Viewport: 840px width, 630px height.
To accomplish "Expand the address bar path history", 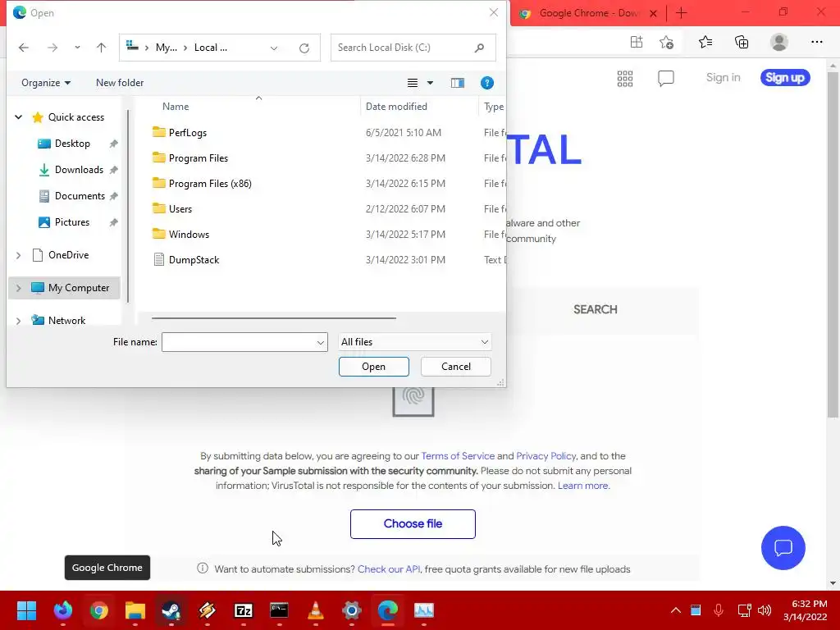I will point(274,48).
